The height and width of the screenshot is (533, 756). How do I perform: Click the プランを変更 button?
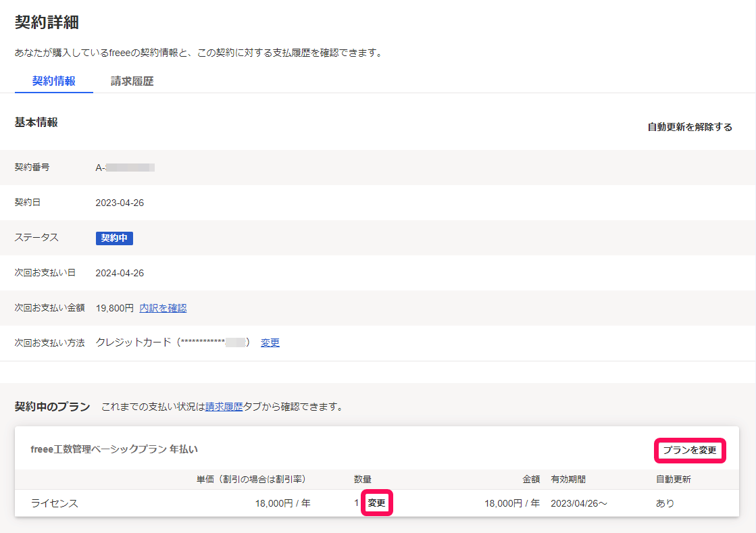click(690, 451)
